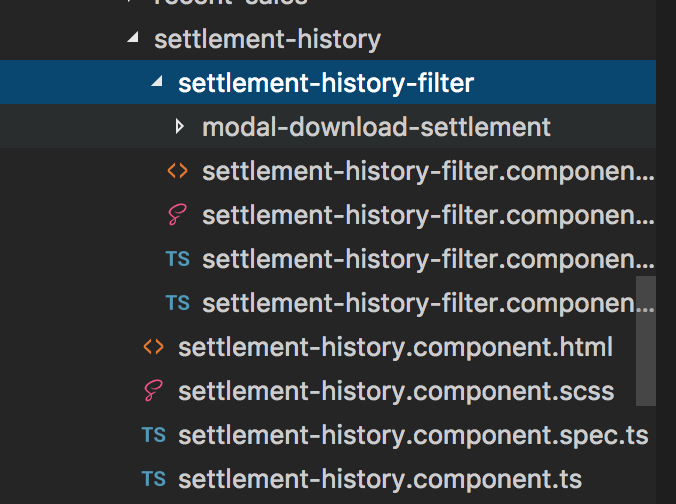Click the explorer's vertical scrollbar thumb
Viewport: 676px width, 504px height.
coord(647,340)
